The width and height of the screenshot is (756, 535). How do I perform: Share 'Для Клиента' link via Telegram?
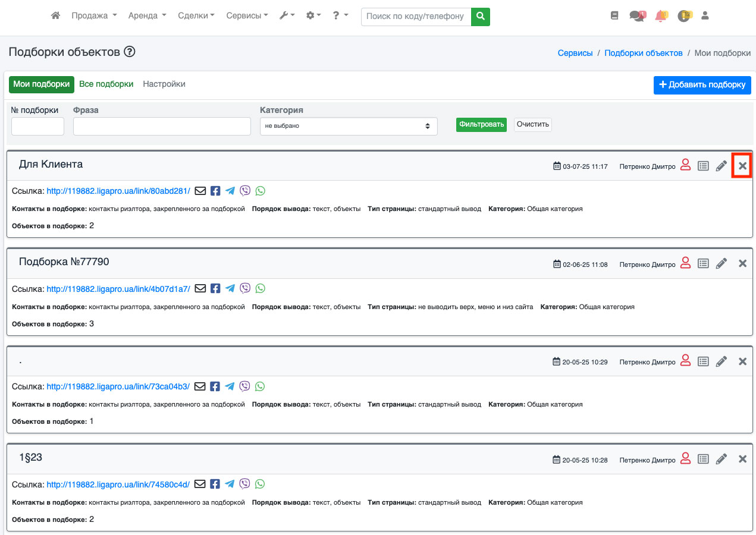[230, 191]
